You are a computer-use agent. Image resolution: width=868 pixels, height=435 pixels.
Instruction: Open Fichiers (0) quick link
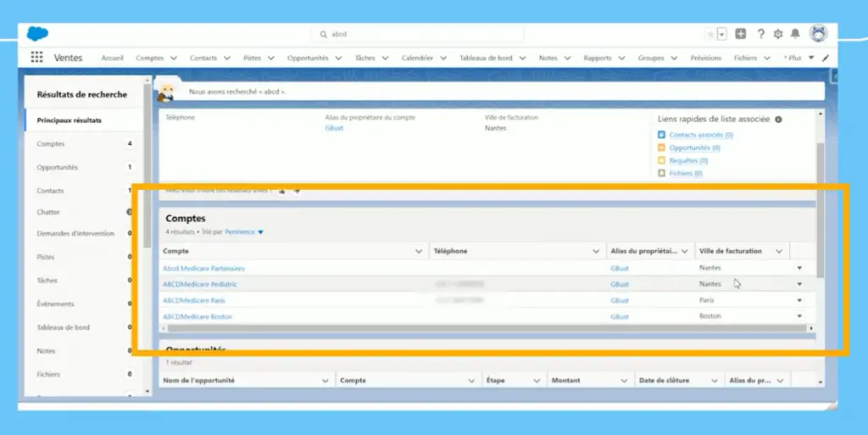click(x=685, y=173)
